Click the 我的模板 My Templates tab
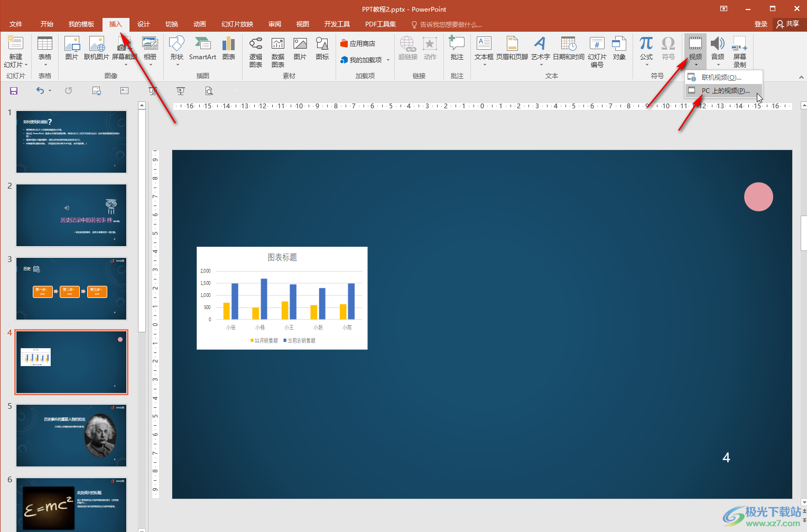Image resolution: width=807 pixels, height=532 pixels. coord(81,24)
